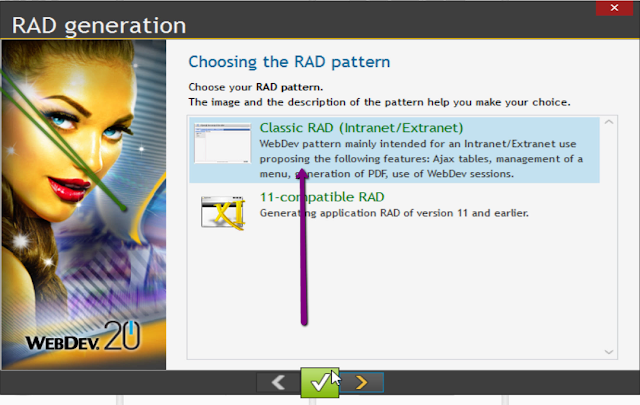Click the XI 11-compatible RAD icon
Image resolution: width=640 pixels, height=405 pixels.
tap(223, 213)
